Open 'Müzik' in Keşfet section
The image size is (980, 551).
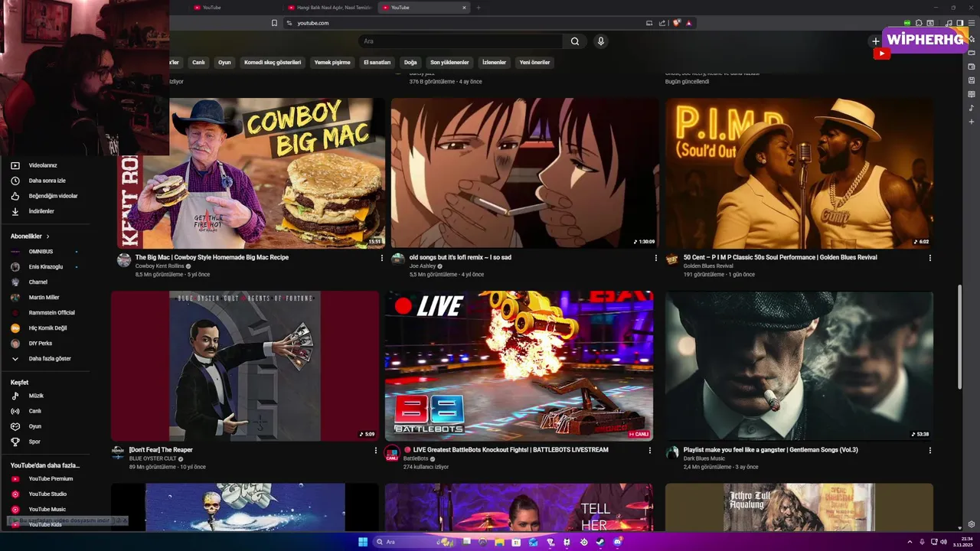pos(36,396)
